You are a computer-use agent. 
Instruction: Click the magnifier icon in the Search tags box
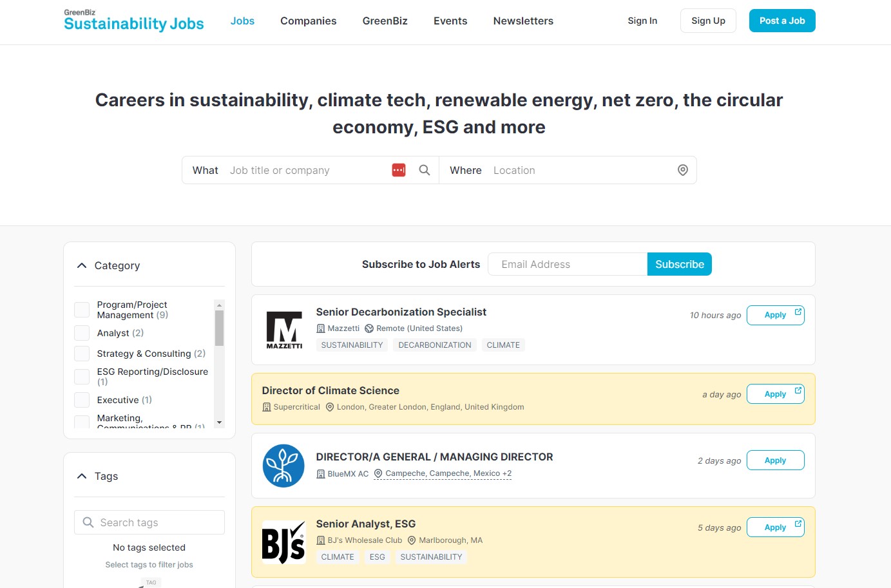(x=88, y=522)
